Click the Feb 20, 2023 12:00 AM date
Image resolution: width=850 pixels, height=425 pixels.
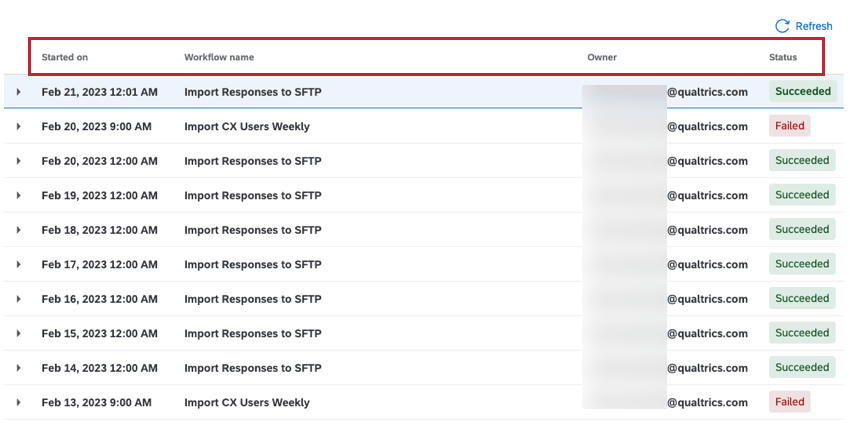click(x=100, y=161)
